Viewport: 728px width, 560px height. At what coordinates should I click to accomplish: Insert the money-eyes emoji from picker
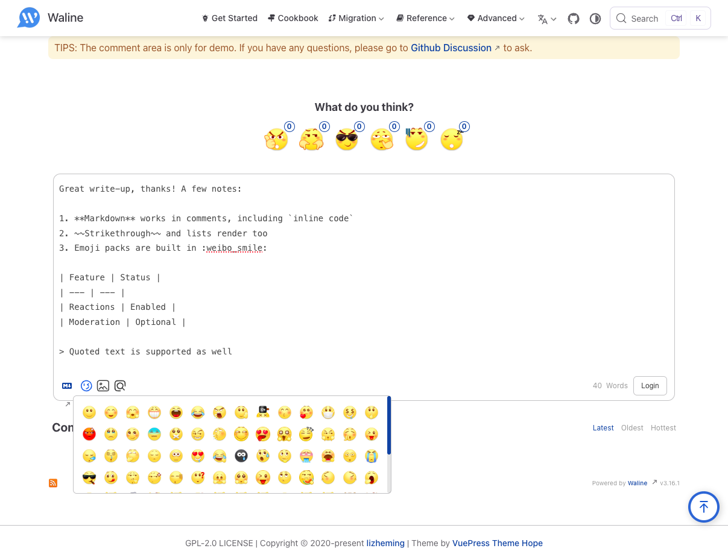click(x=350, y=412)
